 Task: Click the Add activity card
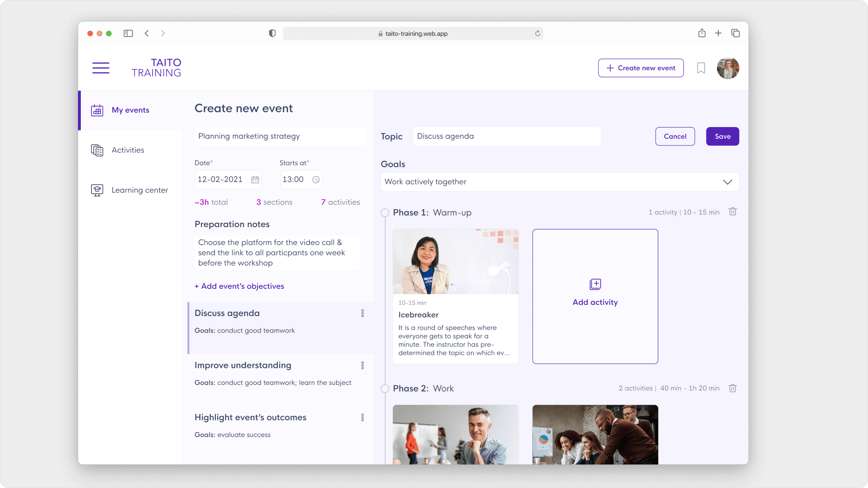(x=595, y=296)
